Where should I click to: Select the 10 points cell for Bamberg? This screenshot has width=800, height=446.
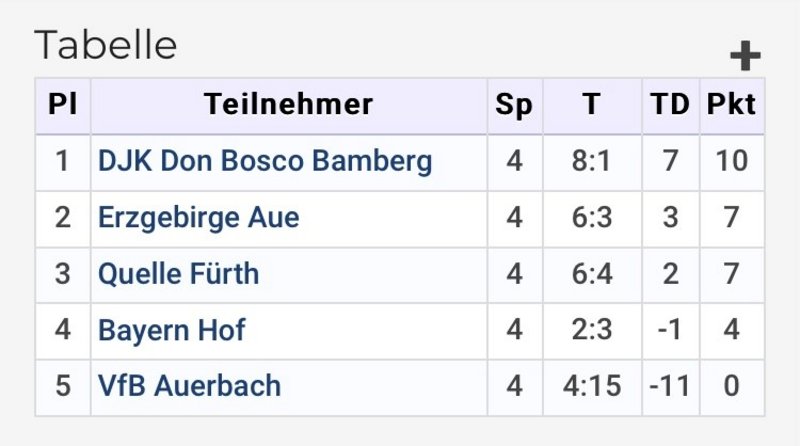click(732, 163)
